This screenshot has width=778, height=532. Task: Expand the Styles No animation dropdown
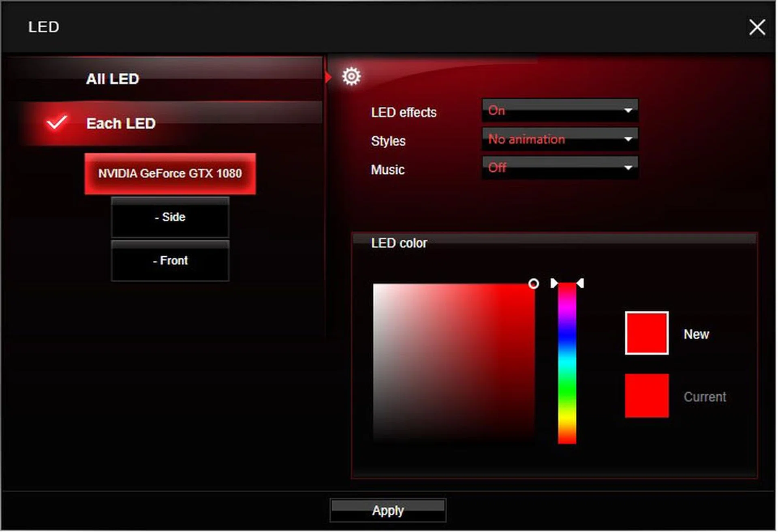[560, 139]
